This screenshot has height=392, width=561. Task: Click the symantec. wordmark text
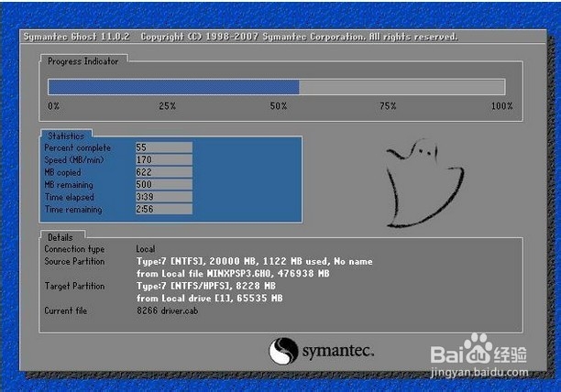[x=338, y=351]
